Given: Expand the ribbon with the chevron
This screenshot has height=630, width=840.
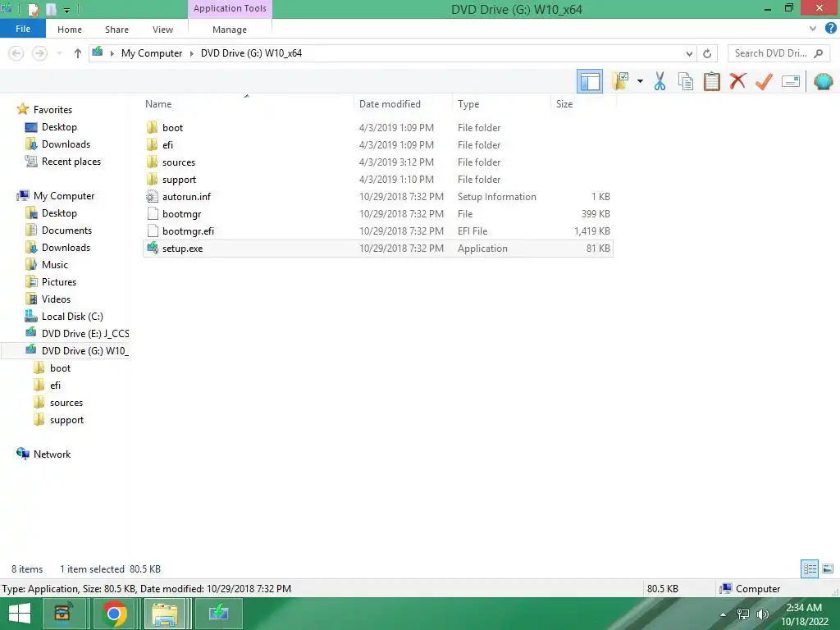Looking at the screenshot, I should pos(813,29).
